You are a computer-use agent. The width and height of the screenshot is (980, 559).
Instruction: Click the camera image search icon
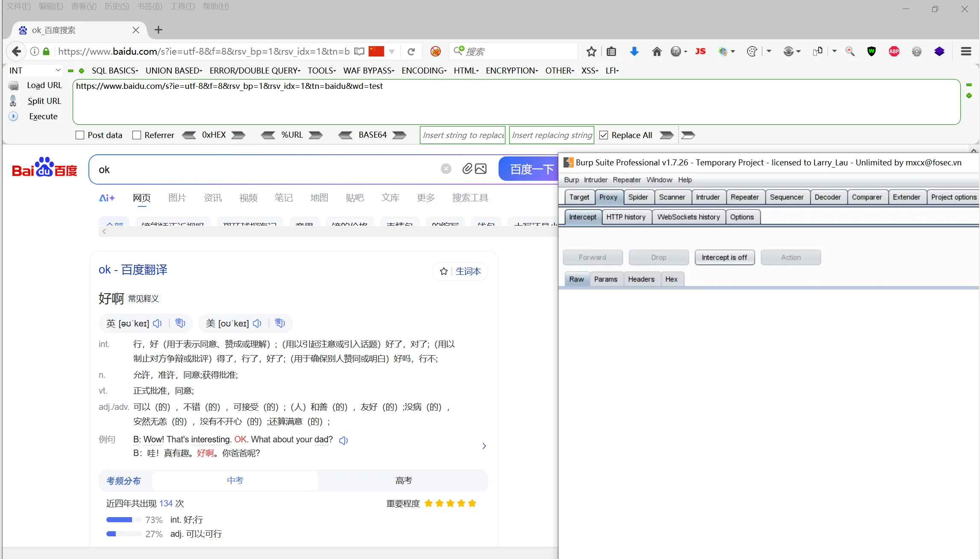point(481,169)
